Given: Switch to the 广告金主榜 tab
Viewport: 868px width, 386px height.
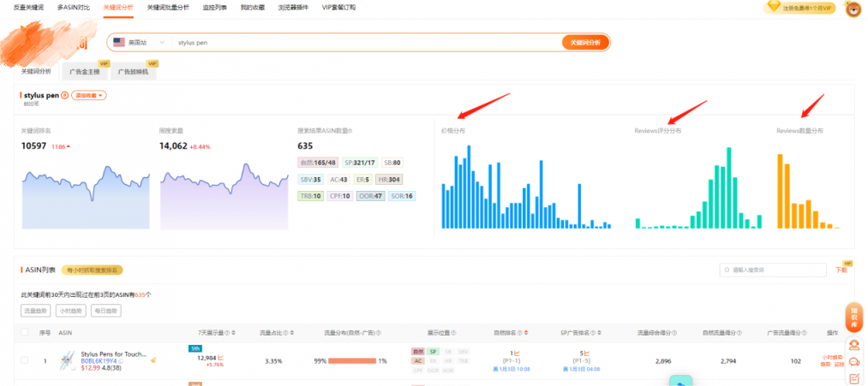Looking at the screenshot, I should click(84, 72).
